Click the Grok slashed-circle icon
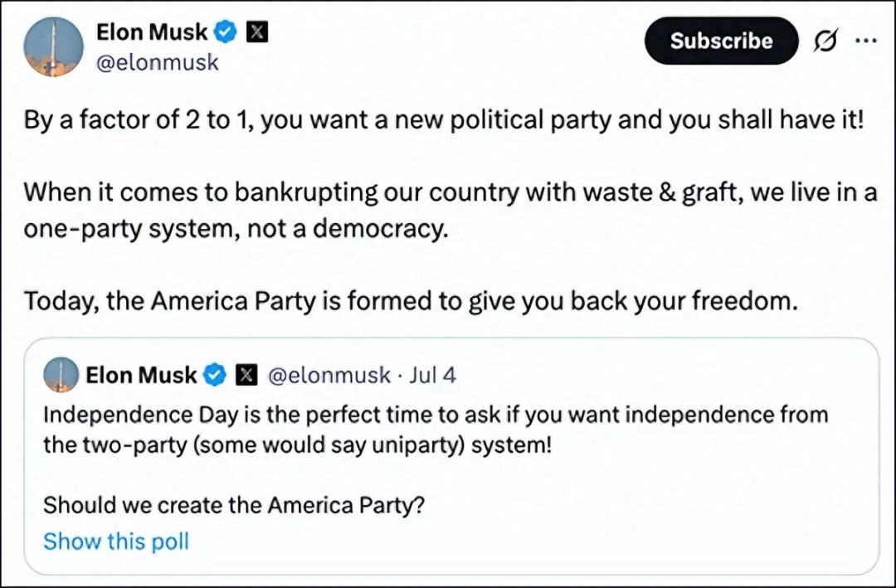The image size is (896, 588). 825,41
